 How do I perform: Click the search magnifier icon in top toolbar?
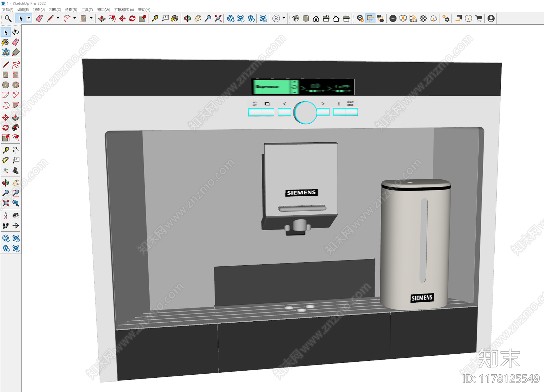click(8, 18)
